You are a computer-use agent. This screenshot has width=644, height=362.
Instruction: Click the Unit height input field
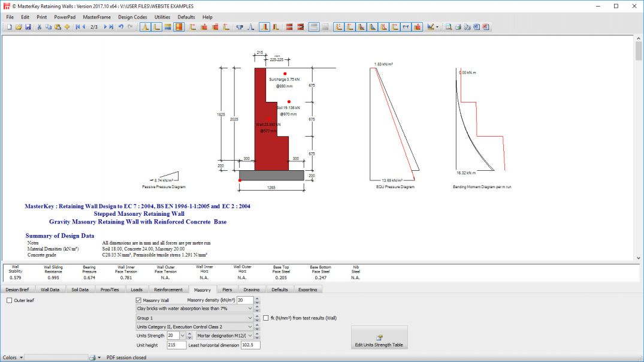176,345
